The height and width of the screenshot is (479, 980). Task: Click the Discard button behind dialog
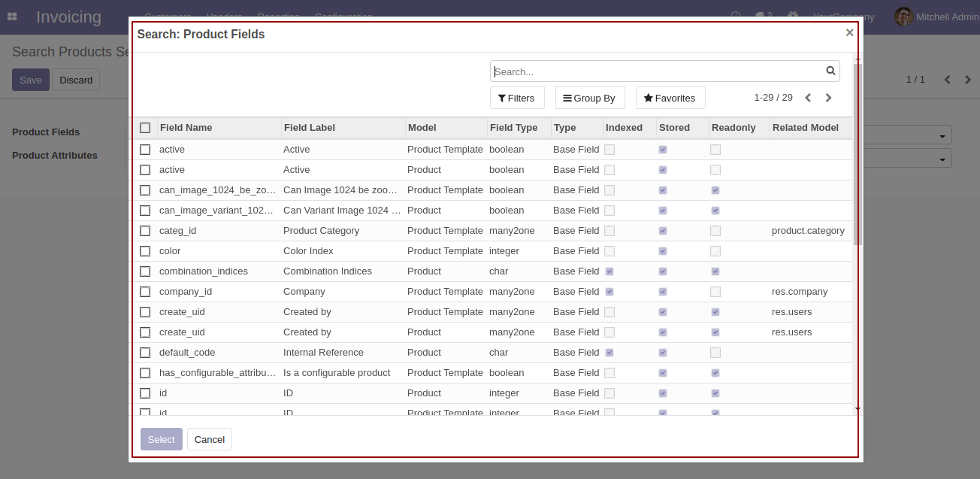[76, 80]
